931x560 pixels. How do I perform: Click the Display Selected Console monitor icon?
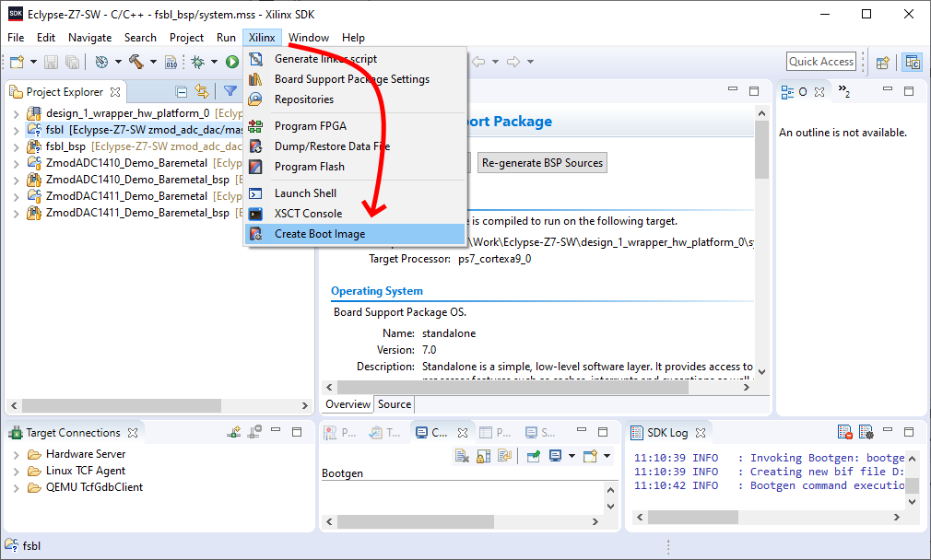[556, 456]
